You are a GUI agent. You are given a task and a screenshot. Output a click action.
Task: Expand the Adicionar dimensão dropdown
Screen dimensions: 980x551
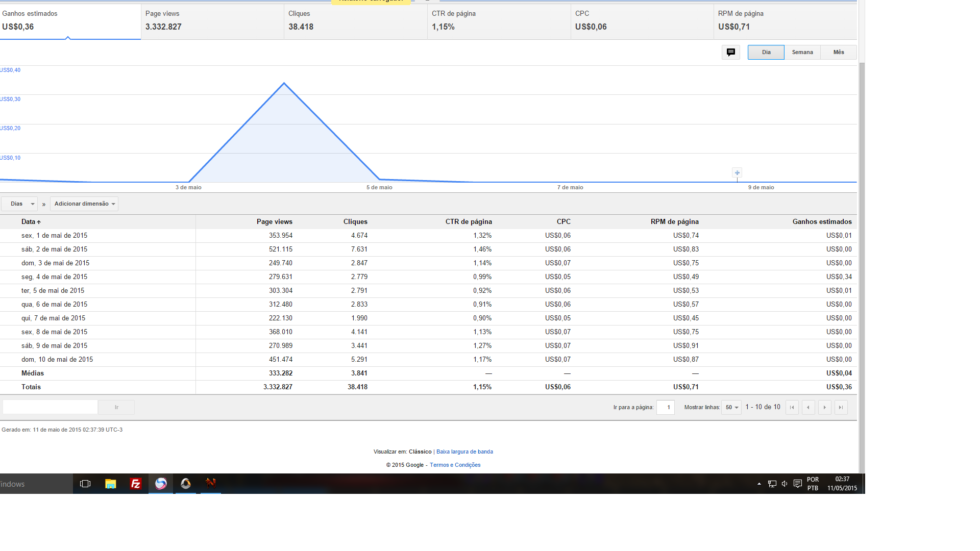point(84,204)
